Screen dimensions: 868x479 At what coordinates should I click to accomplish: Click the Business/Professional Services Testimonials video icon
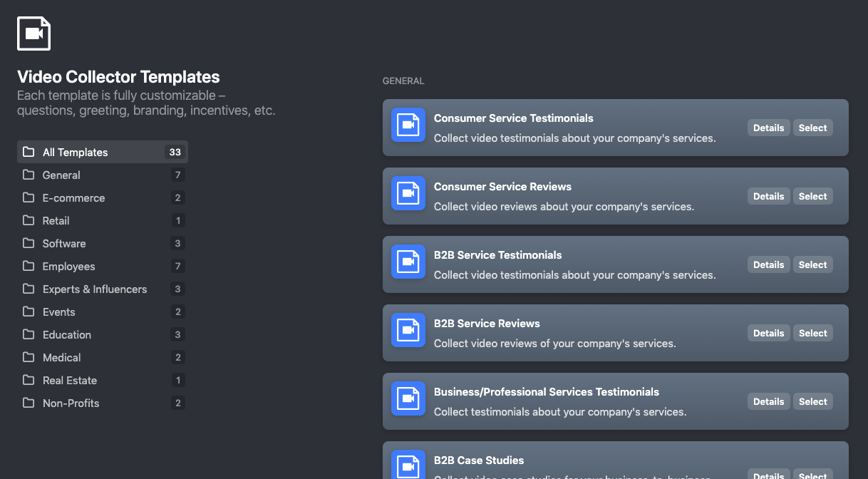point(408,399)
